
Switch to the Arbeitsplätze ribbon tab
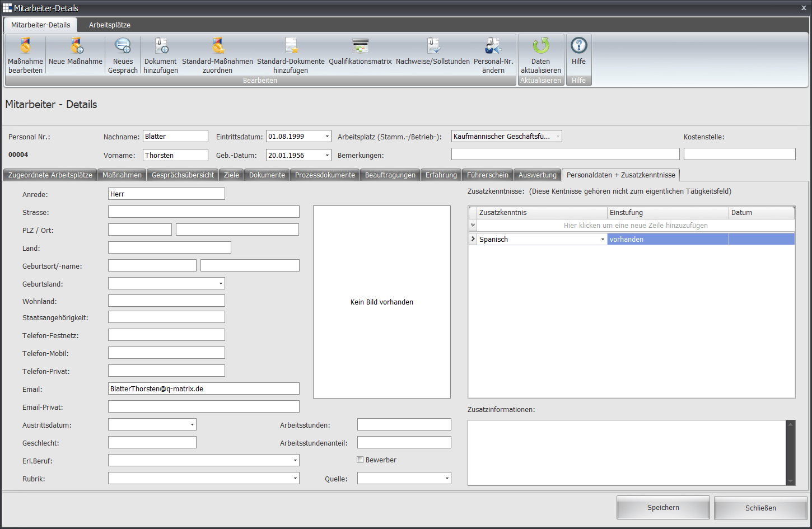(x=110, y=25)
